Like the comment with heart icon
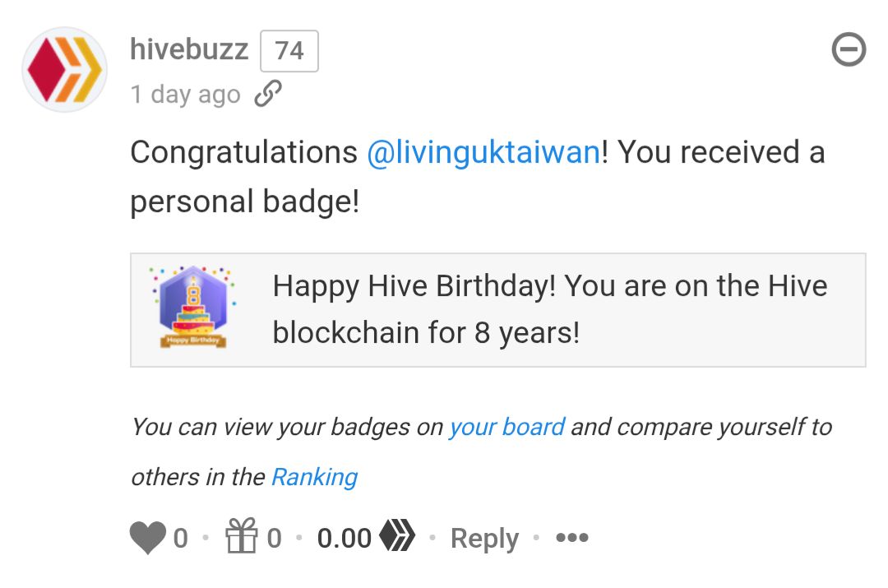Image resolution: width=888 pixels, height=588 pixels. coord(148,537)
